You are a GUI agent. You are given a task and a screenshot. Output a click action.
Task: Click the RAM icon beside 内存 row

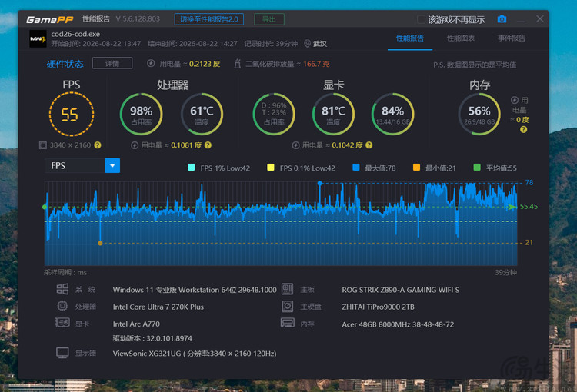[288, 323]
